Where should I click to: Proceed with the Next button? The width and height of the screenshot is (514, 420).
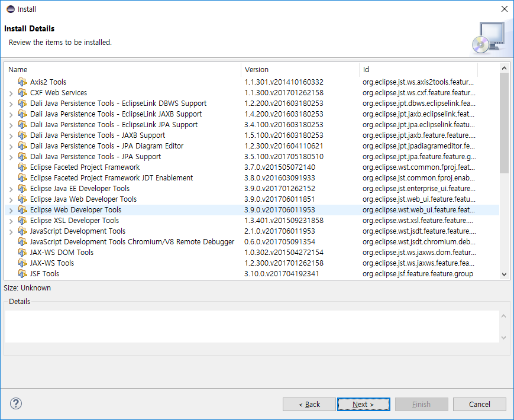pos(364,404)
